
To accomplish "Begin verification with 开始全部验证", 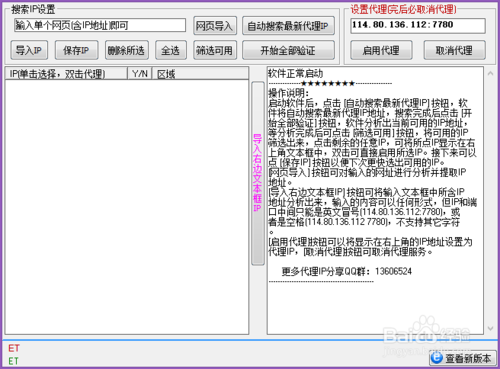I will (x=288, y=50).
